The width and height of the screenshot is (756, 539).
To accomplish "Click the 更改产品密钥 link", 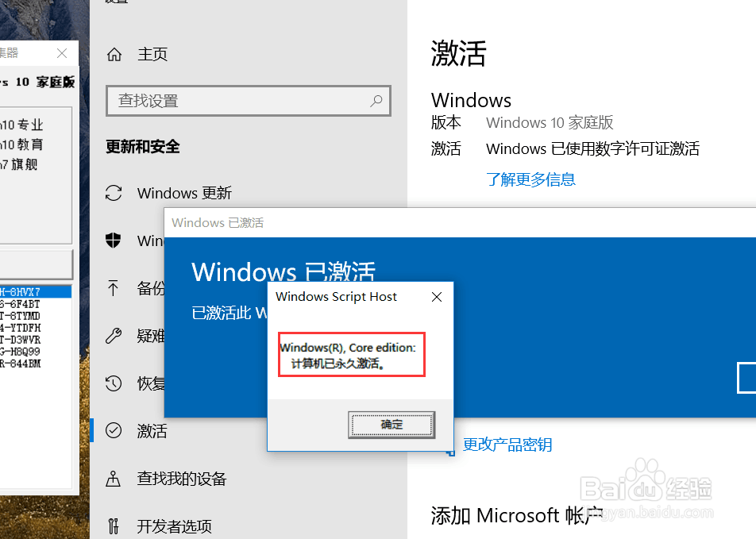I will [507, 445].
